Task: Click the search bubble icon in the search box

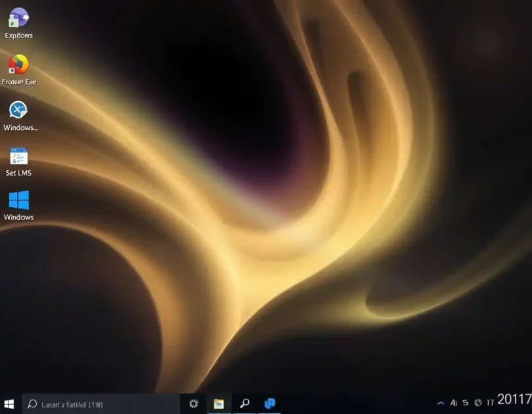Action: 32,404
